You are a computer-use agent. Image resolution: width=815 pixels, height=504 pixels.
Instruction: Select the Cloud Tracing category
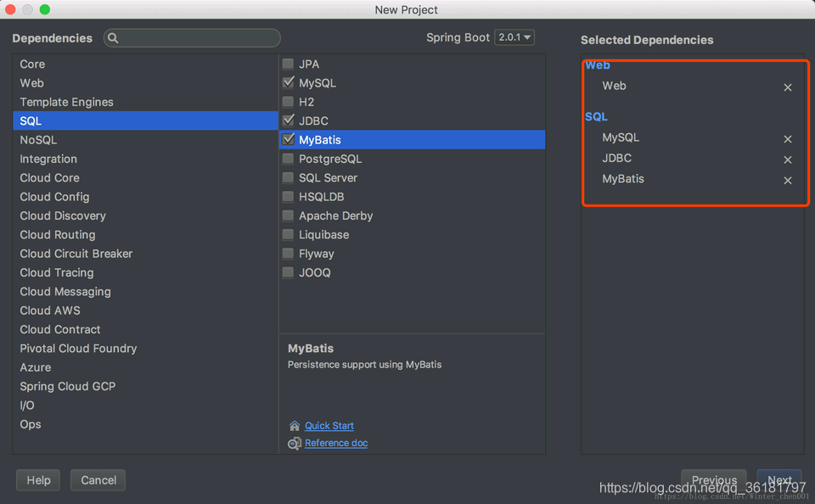[145, 272]
